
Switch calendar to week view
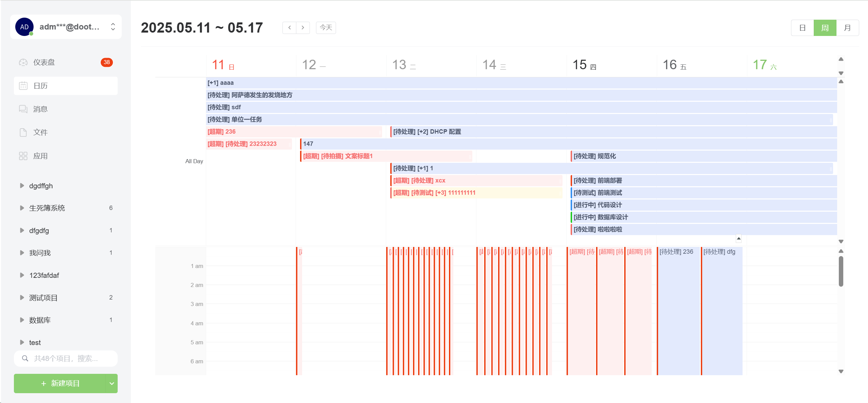[x=825, y=28]
